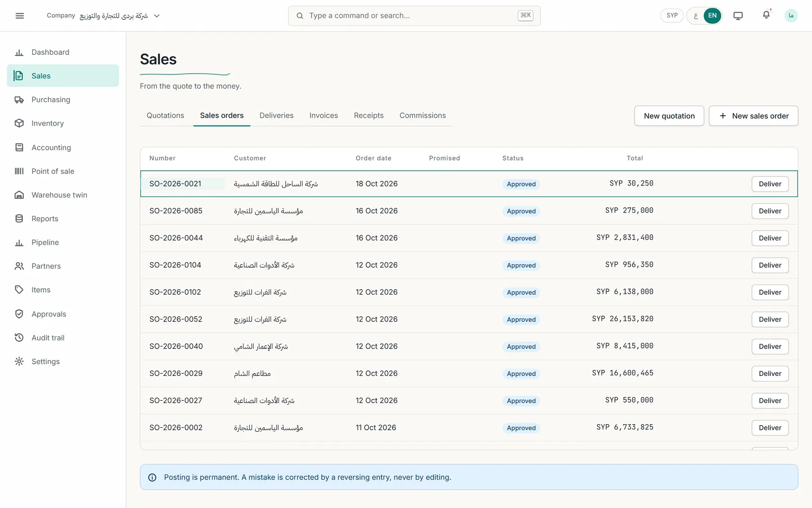Switch to the Quotations tab
The width and height of the screenshot is (812, 508).
pos(165,116)
